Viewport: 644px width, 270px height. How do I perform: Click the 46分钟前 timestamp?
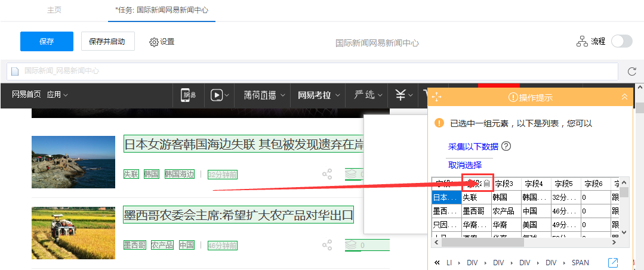pyautogui.click(x=223, y=246)
